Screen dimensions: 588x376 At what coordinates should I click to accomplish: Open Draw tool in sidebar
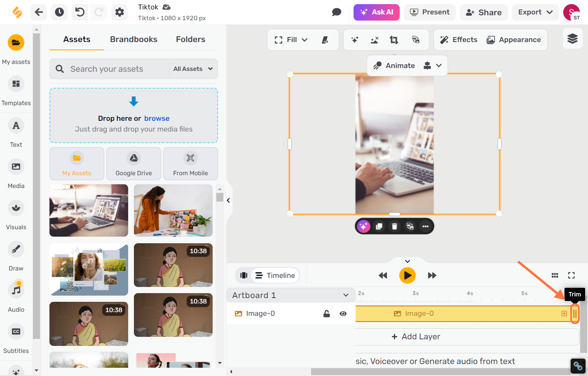click(x=16, y=256)
